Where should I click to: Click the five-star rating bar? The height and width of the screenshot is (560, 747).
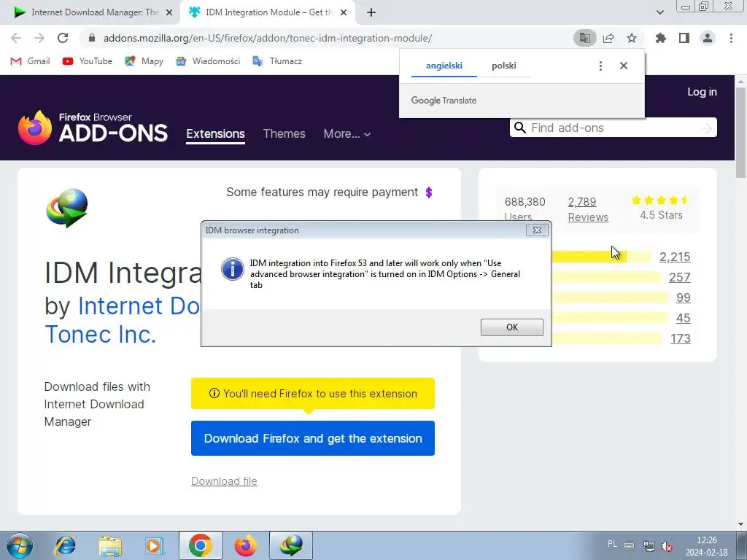(601, 257)
